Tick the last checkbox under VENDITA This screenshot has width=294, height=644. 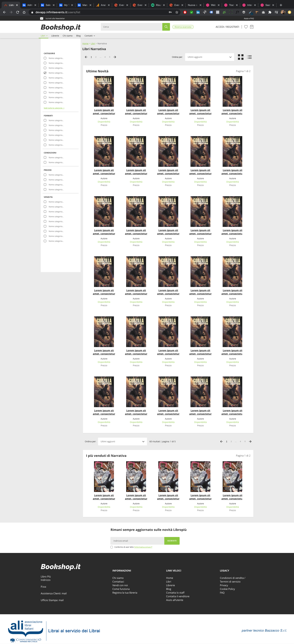point(45,241)
